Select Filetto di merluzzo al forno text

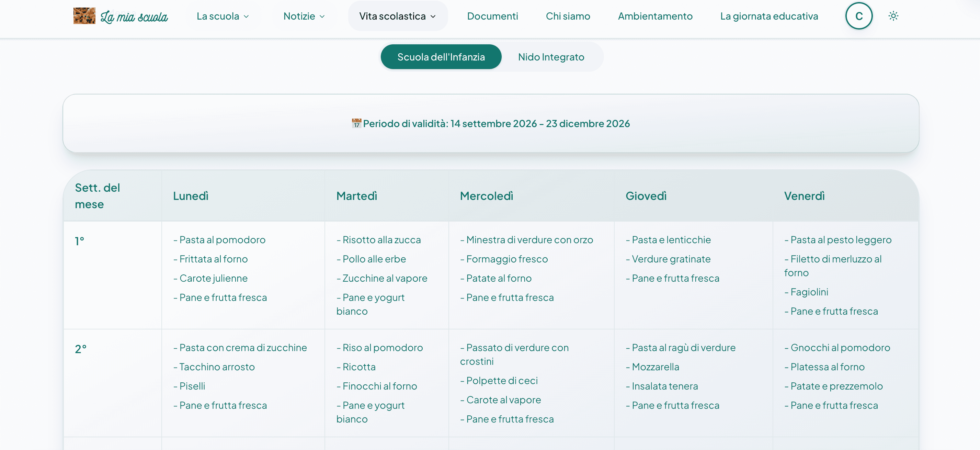click(x=833, y=266)
